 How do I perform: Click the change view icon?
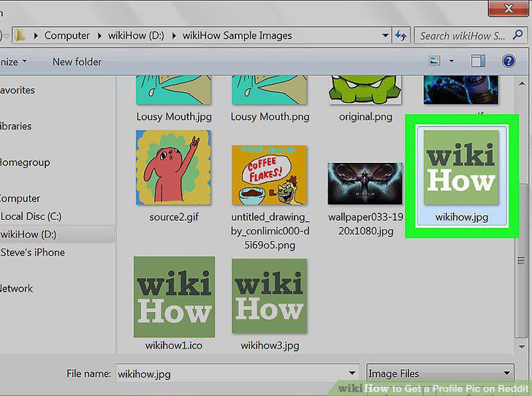click(435, 61)
